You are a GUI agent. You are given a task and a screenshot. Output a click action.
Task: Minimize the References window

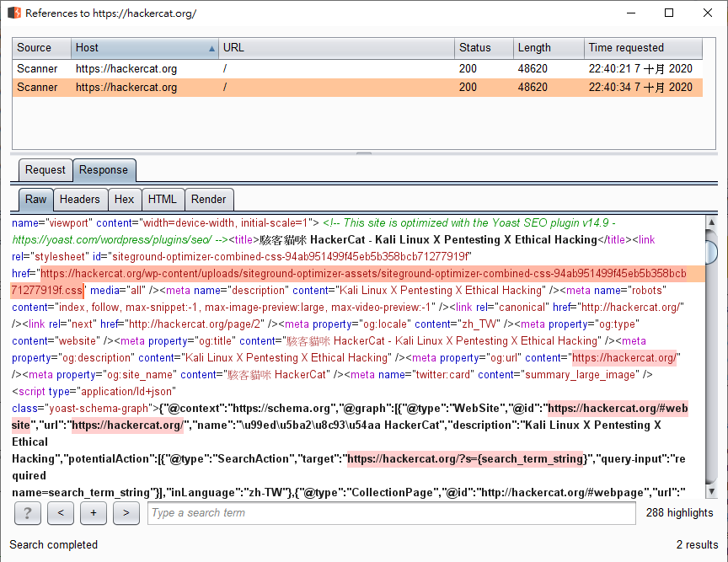[x=631, y=13]
